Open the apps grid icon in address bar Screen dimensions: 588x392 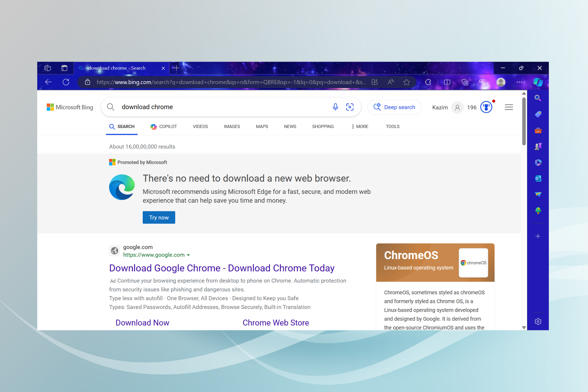point(375,82)
